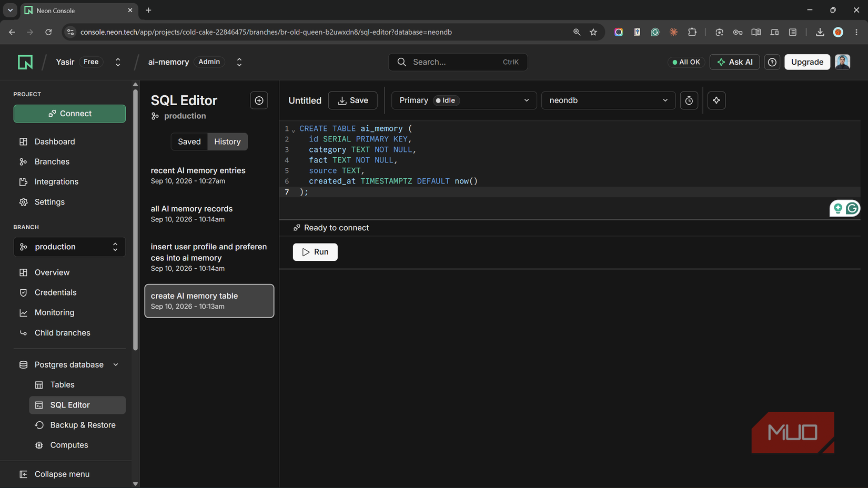The height and width of the screenshot is (488, 868).
Task: Click the Untitled query title
Action: click(x=305, y=100)
